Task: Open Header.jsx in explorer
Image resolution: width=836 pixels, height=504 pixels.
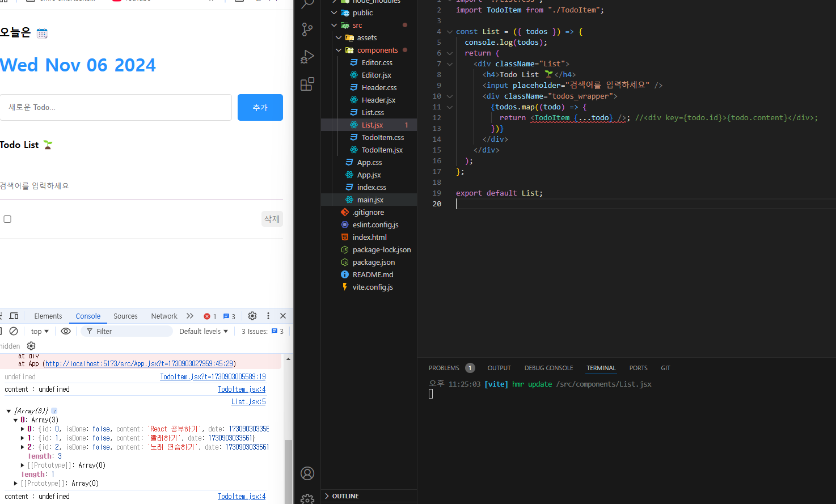Action: (x=378, y=100)
